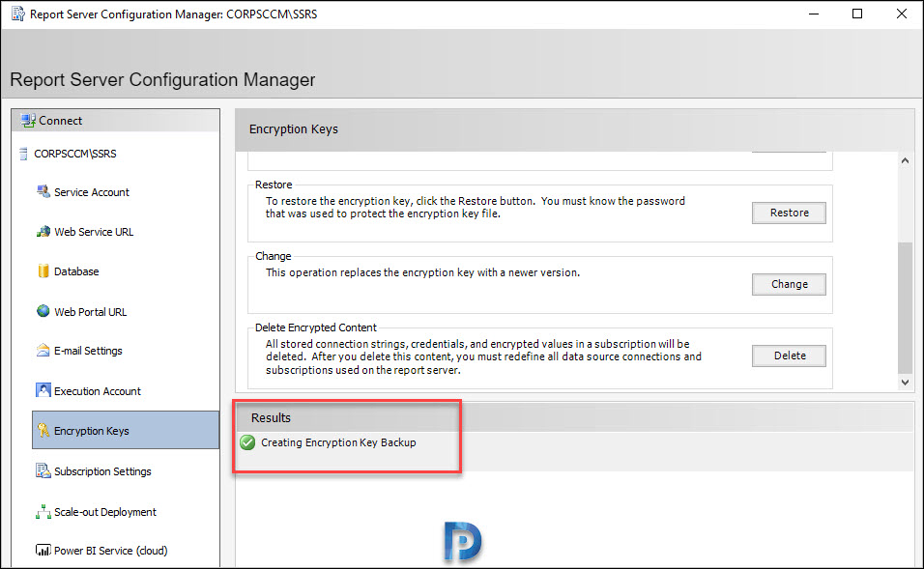Click the Change button
This screenshot has height=569, width=924.
[789, 284]
